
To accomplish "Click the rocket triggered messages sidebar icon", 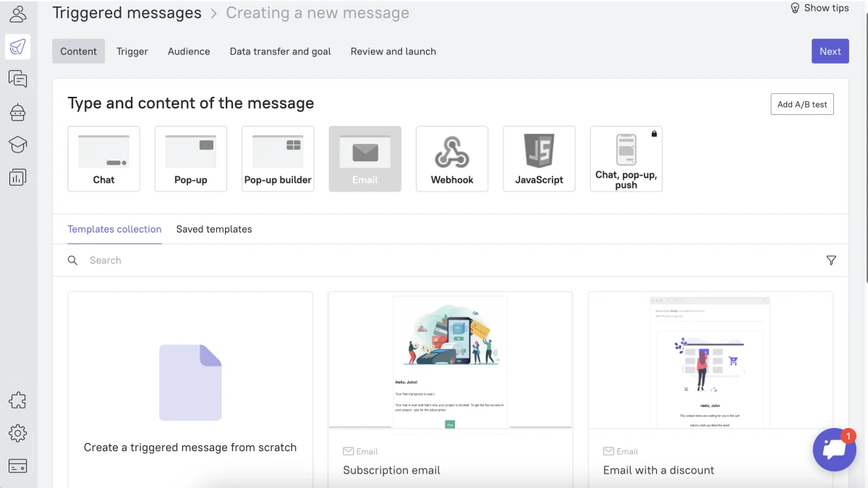I will pyautogui.click(x=18, y=47).
